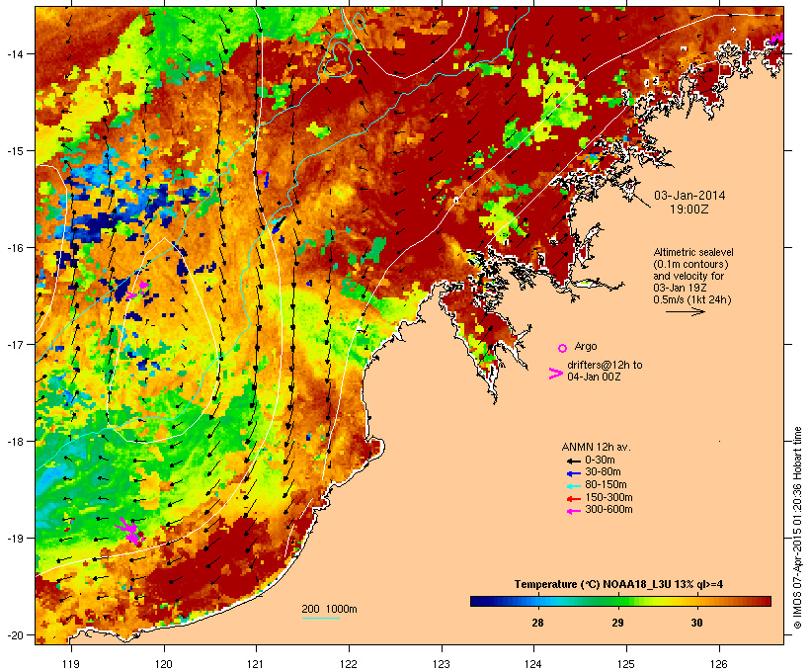Image resolution: width=810 pixels, height=672 pixels.
Task: Click the longitude axis label 120
Action: (x=164, y=664)
